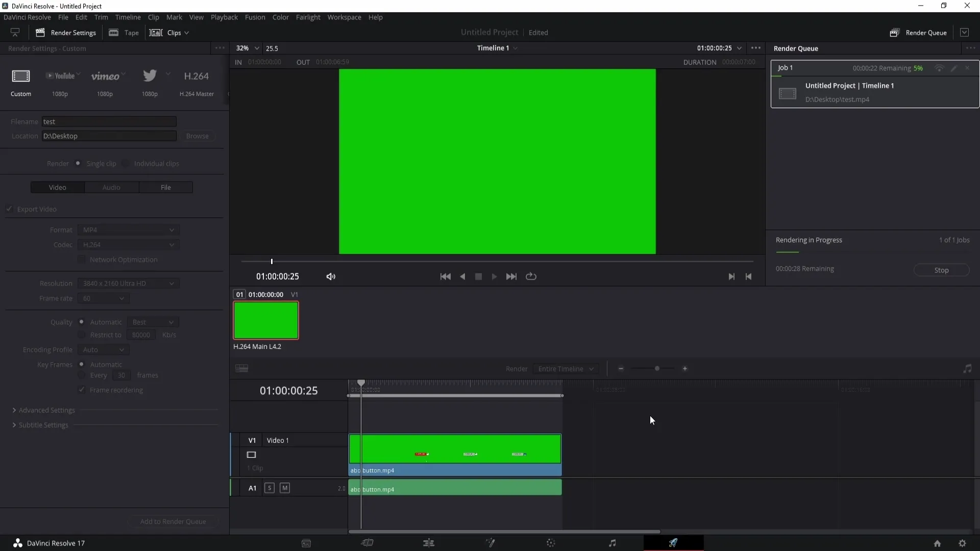The image size is (980, 551).
Task: Click Add to Render Queue button
Action: click(173, 521)
